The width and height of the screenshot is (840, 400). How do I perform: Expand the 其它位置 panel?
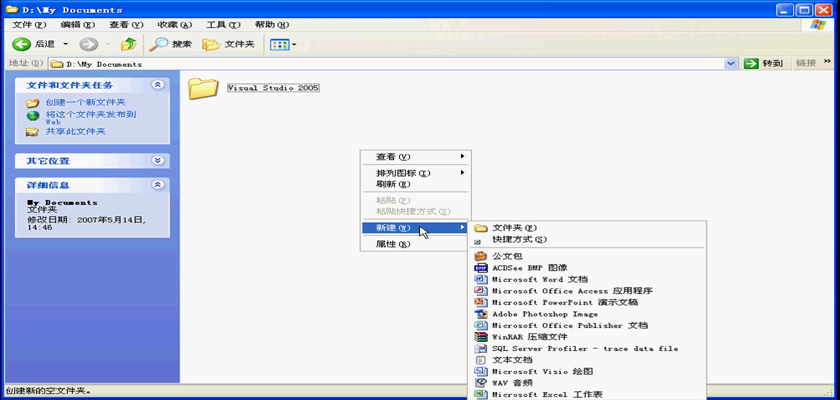[158, 160]
